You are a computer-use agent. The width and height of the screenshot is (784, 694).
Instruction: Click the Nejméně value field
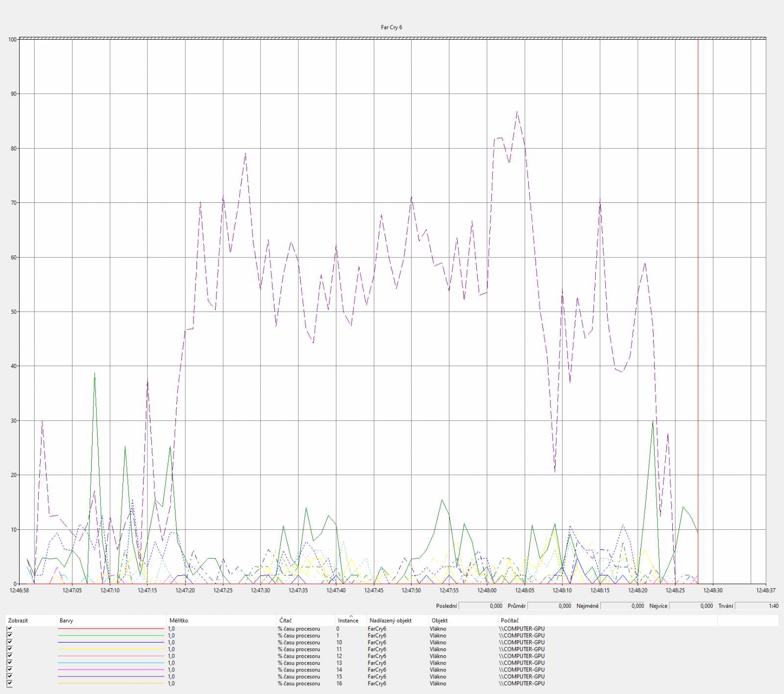point(623,606)
